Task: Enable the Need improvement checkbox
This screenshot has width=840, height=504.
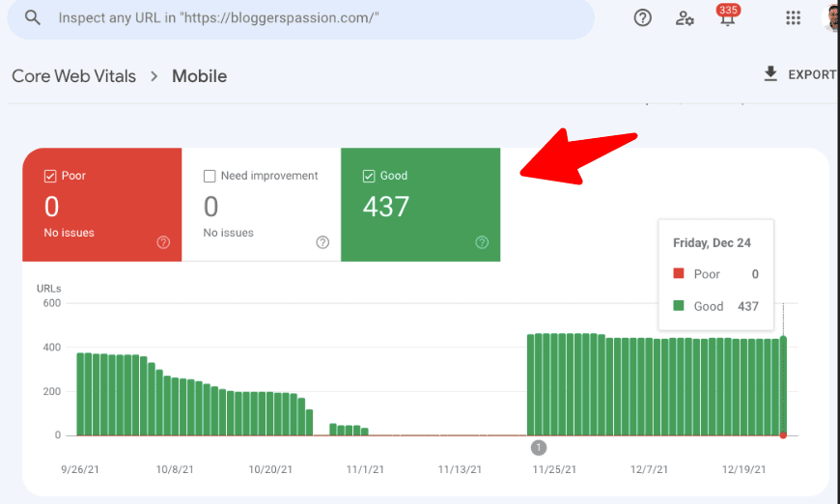Action: click(x=210, y=176)
